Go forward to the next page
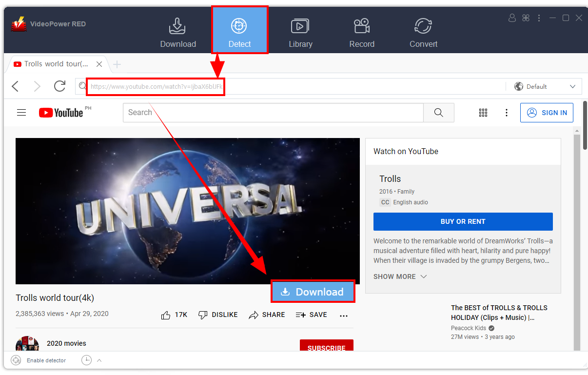Image resolution: width=588 pixels, height=375 pixels. 37,86
